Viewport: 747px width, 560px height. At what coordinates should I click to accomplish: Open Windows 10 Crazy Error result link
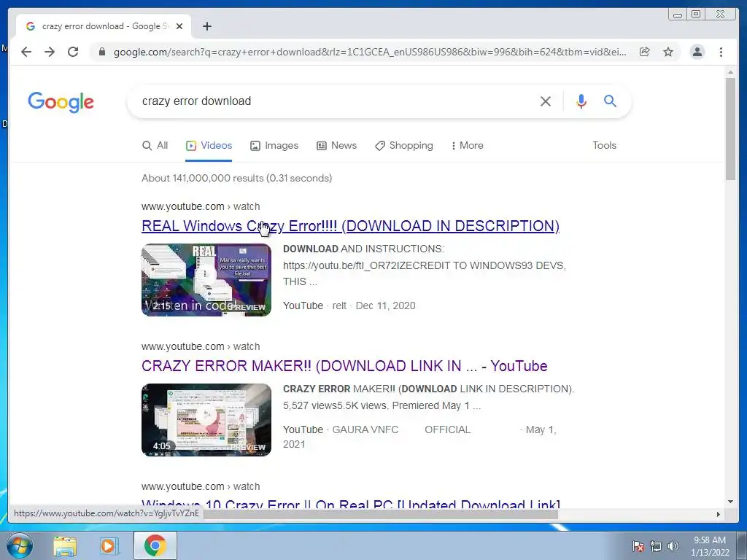[351, 504]
